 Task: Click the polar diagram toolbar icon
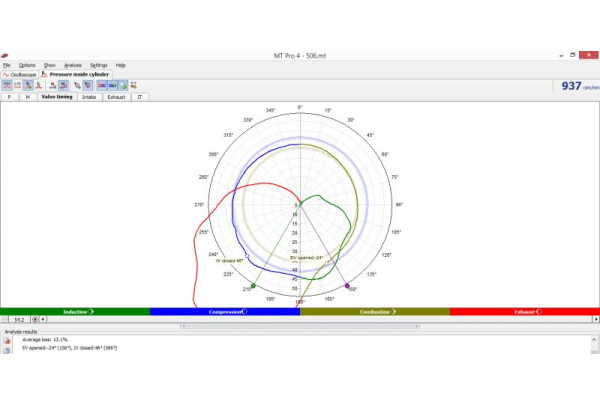[x=77, y=85]
